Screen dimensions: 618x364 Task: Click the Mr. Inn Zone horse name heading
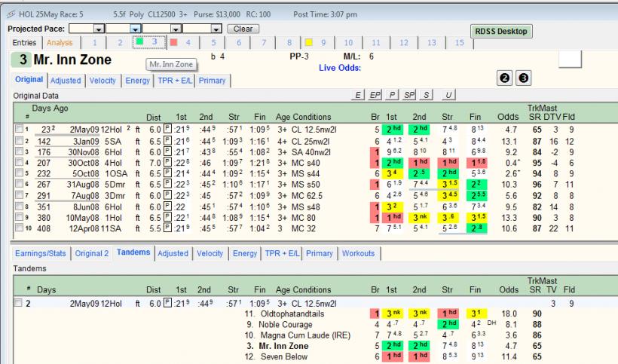coord(72,60)
